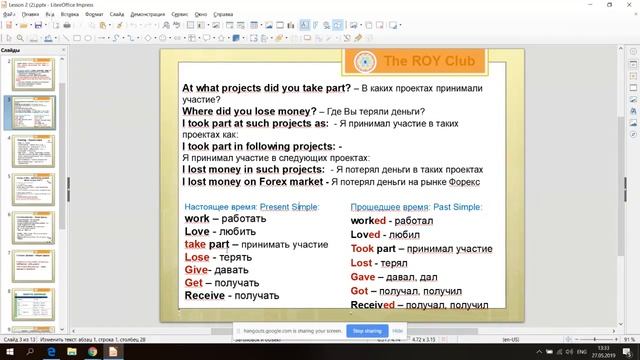
Task: Open Chrome from the taskbar
Action: tap(92, 351)
